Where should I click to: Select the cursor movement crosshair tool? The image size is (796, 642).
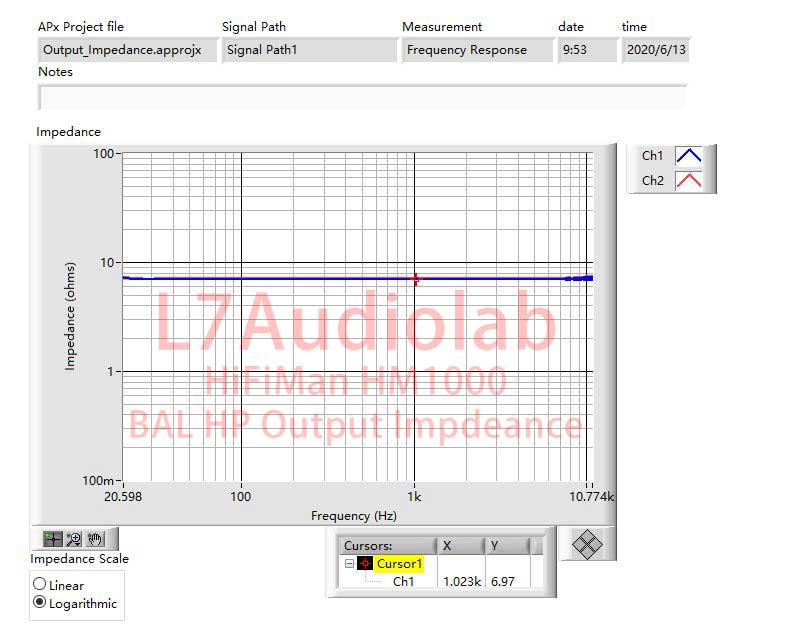click(x=53, y=539)
